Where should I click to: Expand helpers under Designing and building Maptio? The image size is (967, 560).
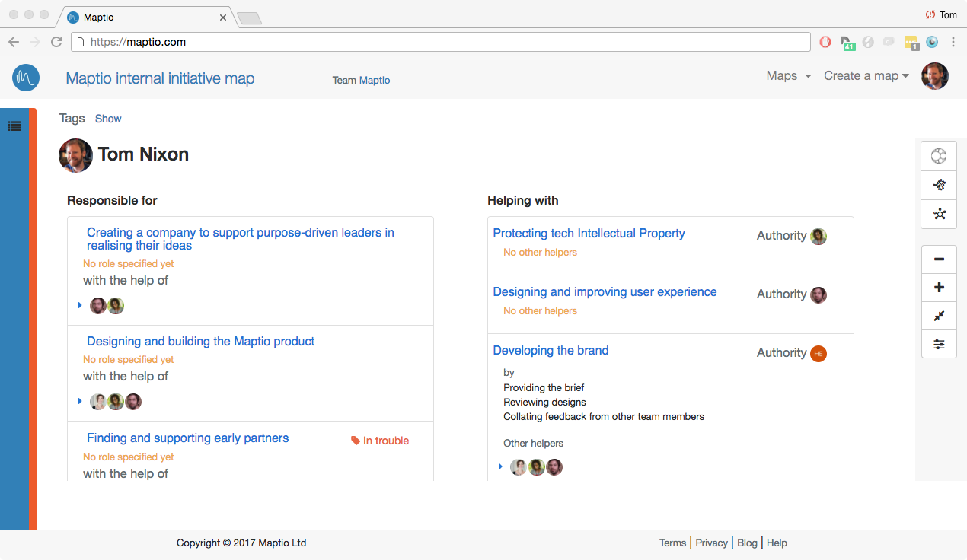click(80, 401)
